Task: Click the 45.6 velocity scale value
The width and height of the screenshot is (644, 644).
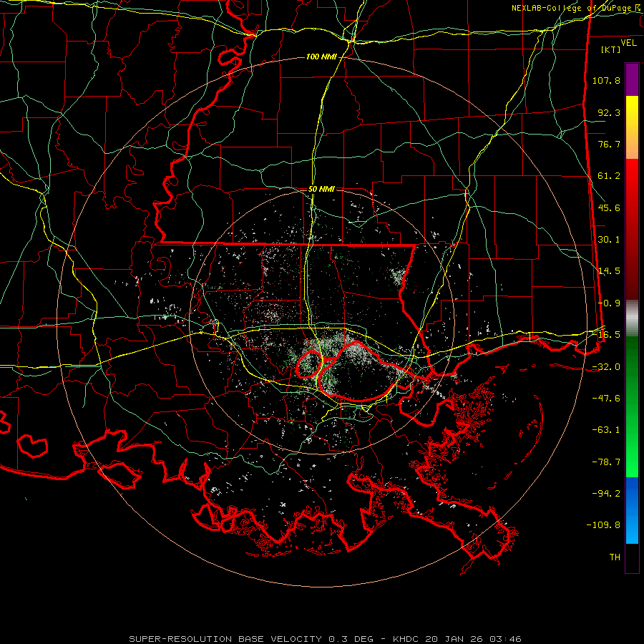Action: tap(609, 208)
